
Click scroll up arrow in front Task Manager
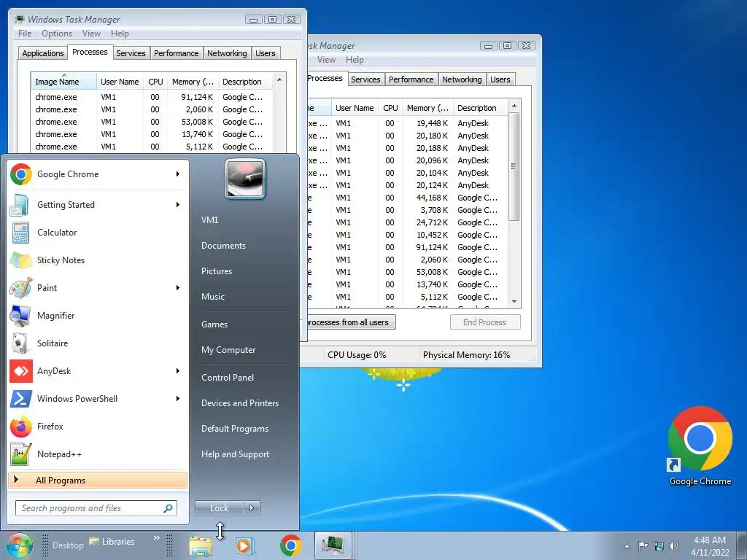click(x=279, y=79)
